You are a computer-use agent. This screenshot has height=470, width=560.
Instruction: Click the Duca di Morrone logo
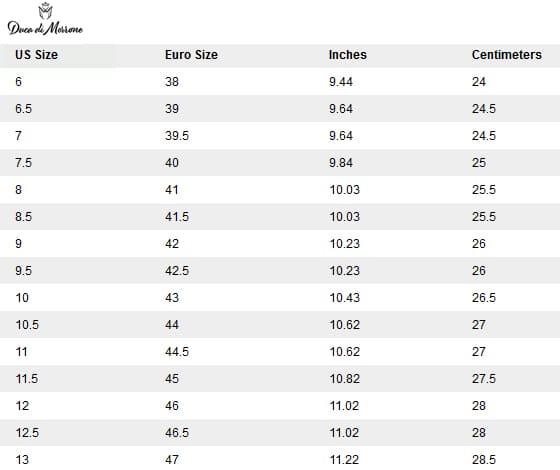(x=45, y=19)
